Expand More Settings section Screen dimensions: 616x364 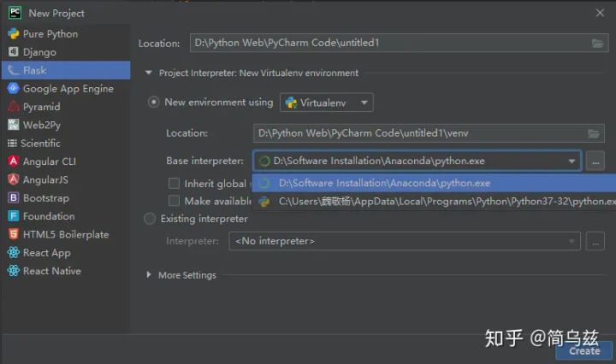coord(149,275)
